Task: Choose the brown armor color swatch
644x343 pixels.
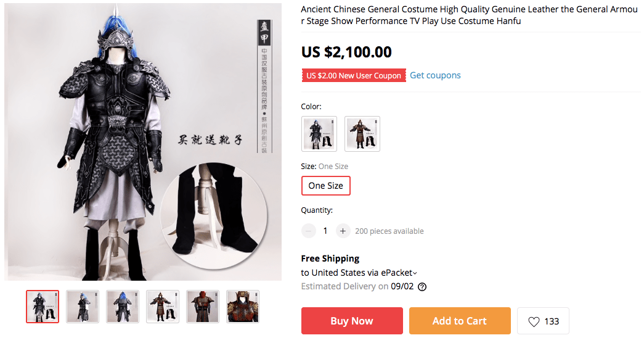Action: click(x=362, y=134)
